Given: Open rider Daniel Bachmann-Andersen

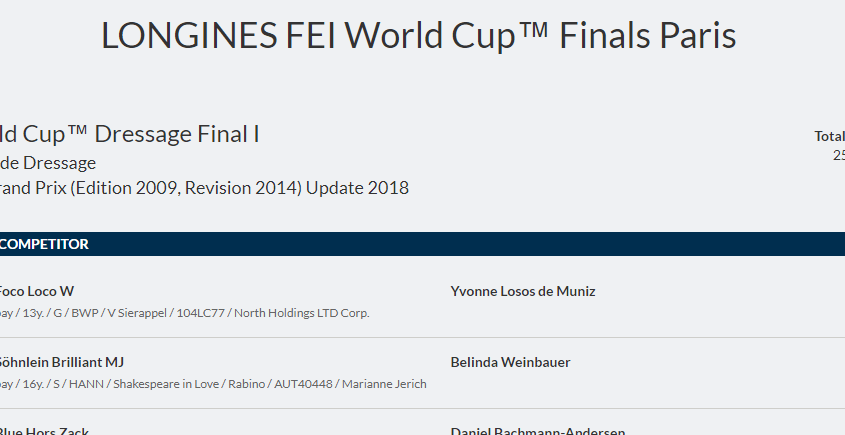Looking at the screenshot, I should coord(538,431).
